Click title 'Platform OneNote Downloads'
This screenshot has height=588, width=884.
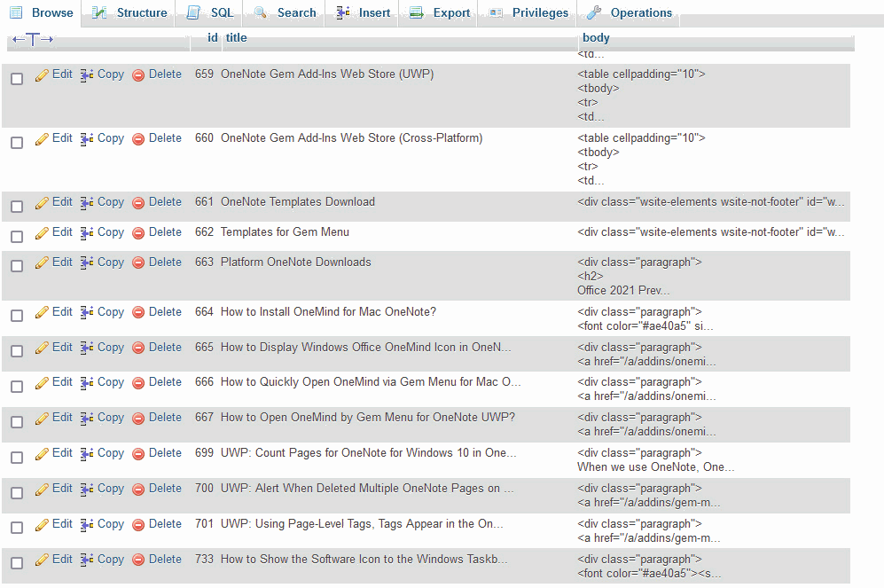[296, 263]
